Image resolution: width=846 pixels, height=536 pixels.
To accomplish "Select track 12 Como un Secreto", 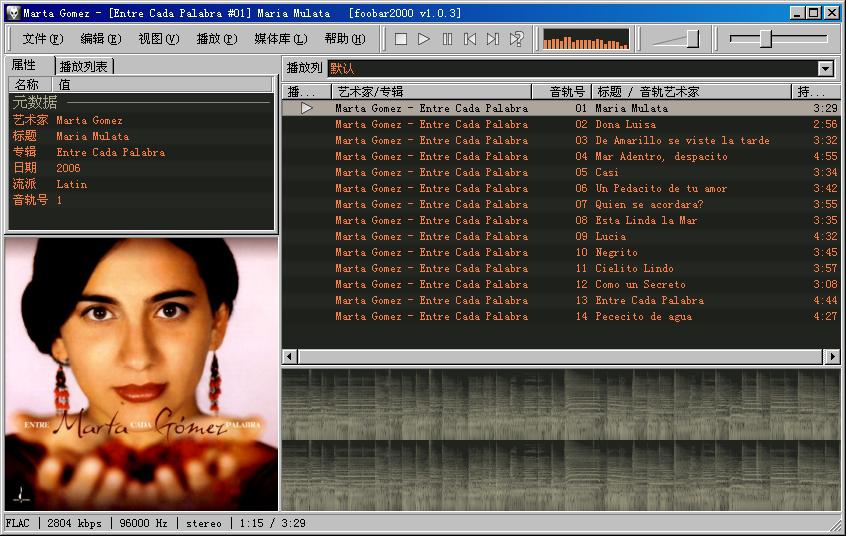I will pyautogui.click(x=561, y=284).
